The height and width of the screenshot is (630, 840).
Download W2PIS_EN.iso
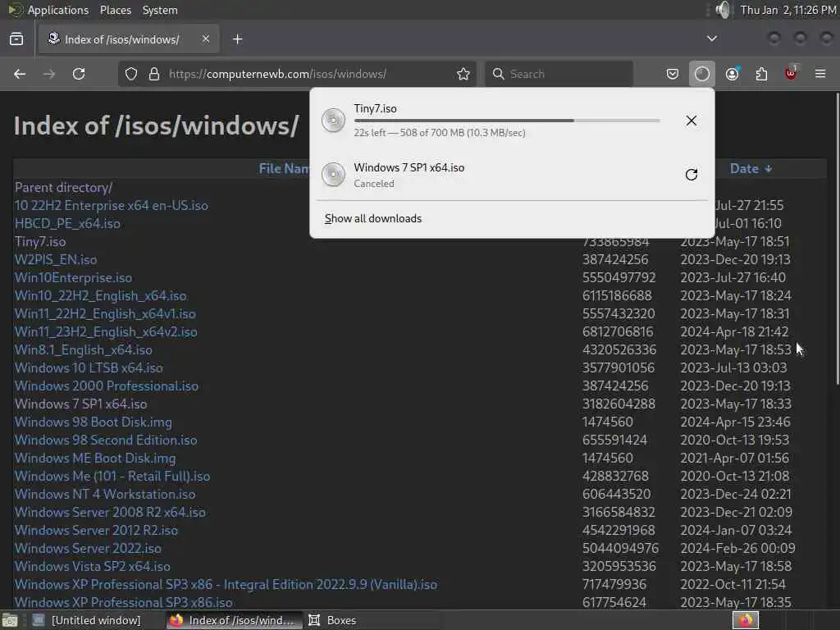56,259
